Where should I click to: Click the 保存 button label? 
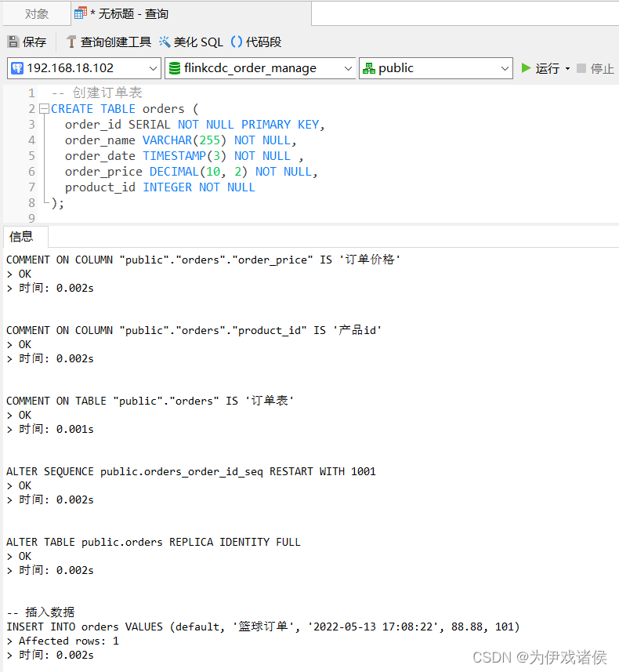pos(34,42)
